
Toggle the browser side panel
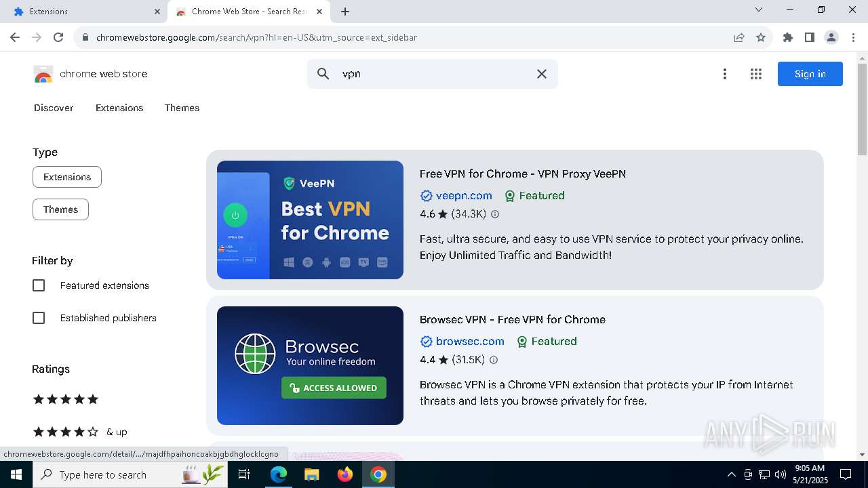(x=810, y=37)
